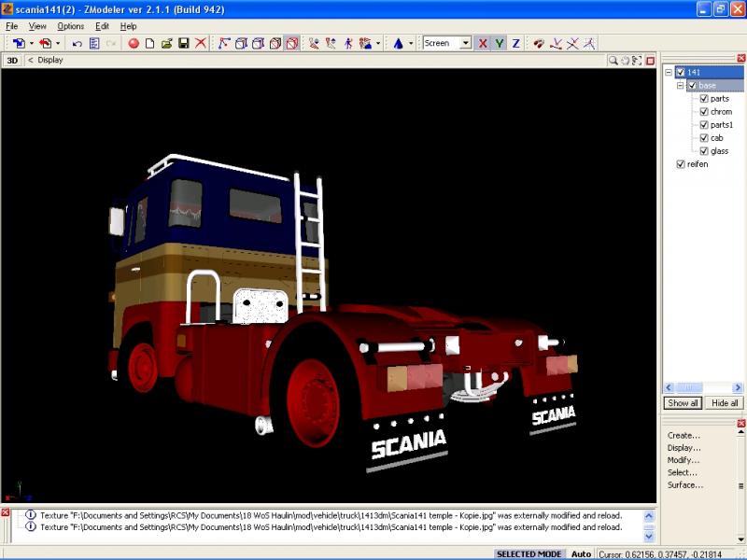Click the red footprints icon
Screen dimensions: 747x560
pos(539,44)
